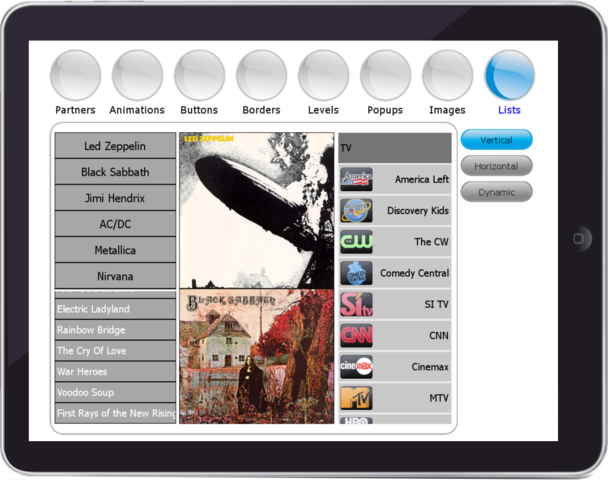Image resolution: width=608 pixels, height=480 pixels.
Task: Open the Images section
Action: click(447, 76)
